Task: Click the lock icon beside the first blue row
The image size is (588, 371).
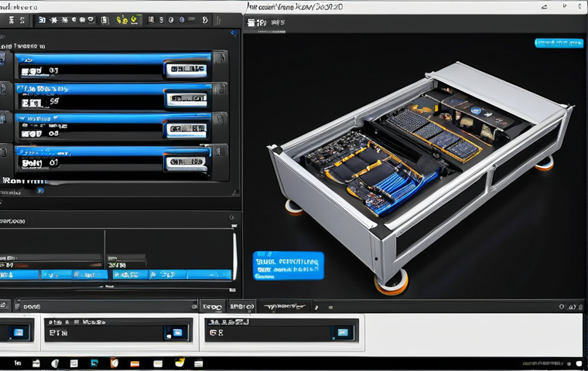Action: coord(220,57)
